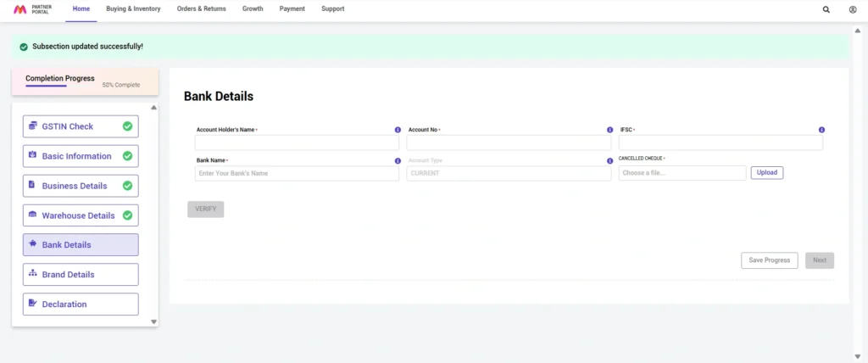
Task: Click the Myntra Partner Portal logo
Action: (33, 8)
